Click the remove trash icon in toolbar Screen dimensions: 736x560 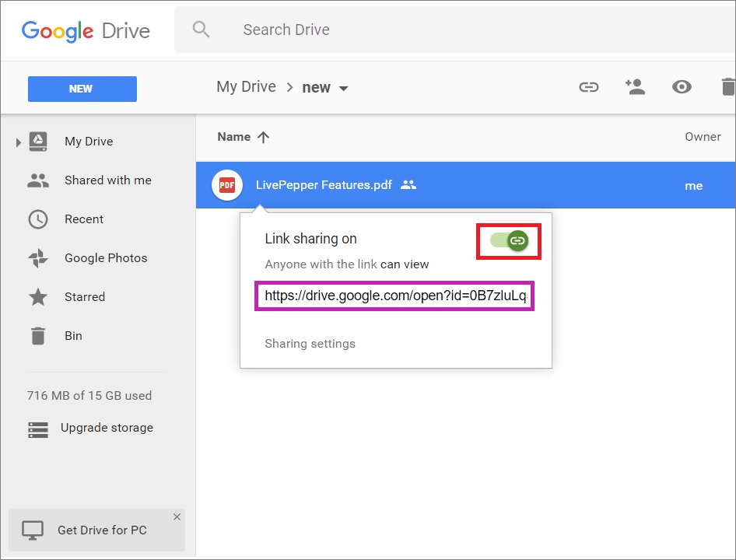728,87
